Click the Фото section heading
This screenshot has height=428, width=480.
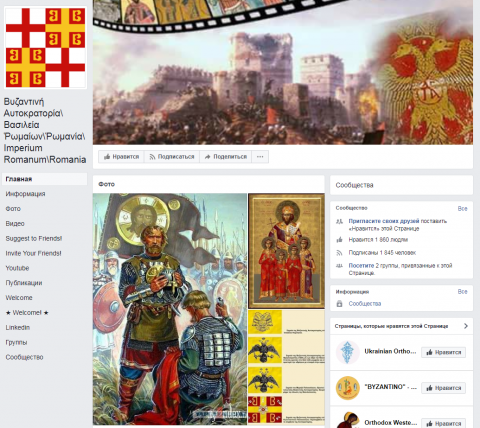pos(106,184)
